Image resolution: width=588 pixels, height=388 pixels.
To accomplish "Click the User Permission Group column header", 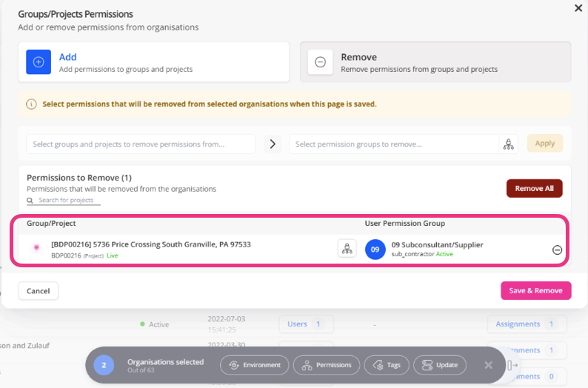I will tap(405, 224).
